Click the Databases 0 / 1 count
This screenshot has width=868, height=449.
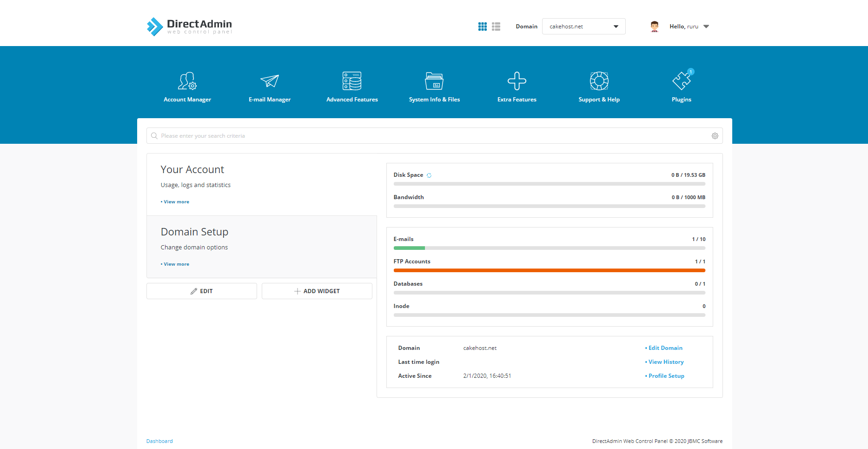[x=700, y=284]
